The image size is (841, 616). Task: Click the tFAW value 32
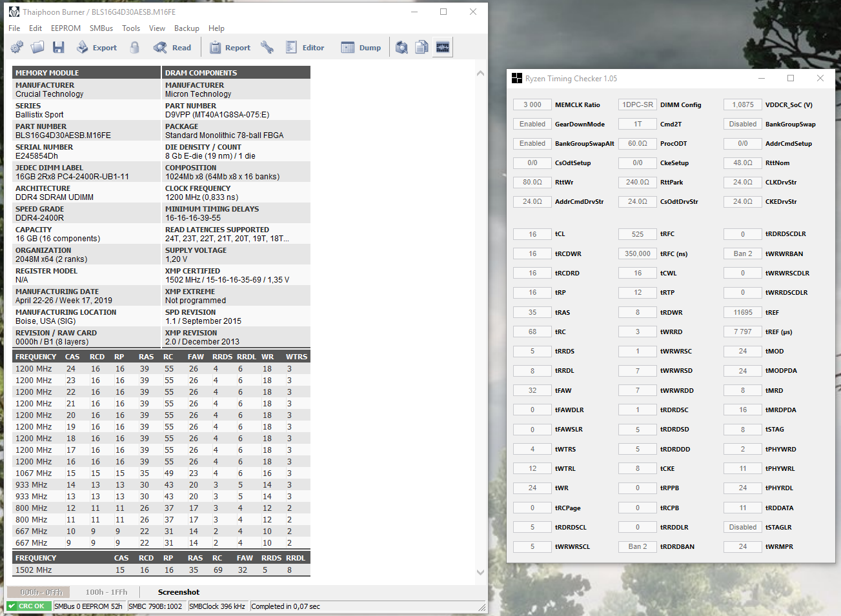pyautogui.click(x=532, y=390)
